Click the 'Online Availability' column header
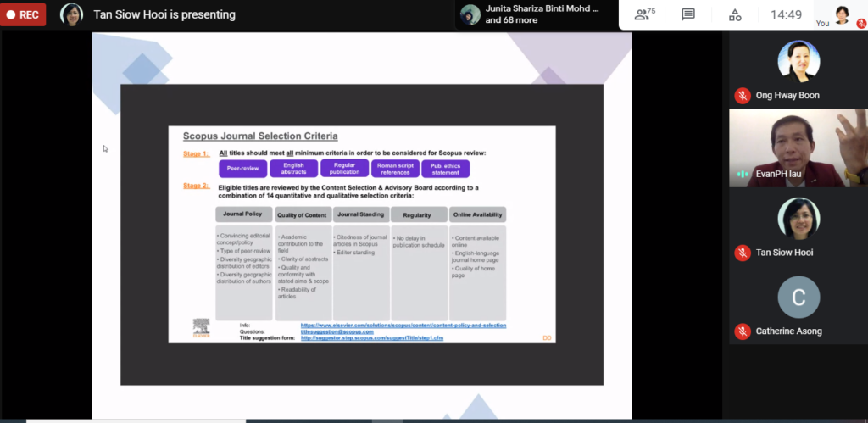 tap(477, 214)
